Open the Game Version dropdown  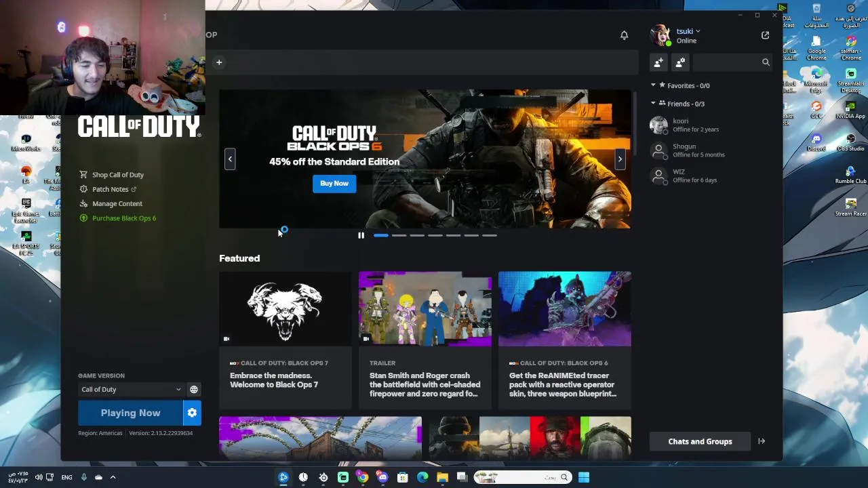[131, 390]
